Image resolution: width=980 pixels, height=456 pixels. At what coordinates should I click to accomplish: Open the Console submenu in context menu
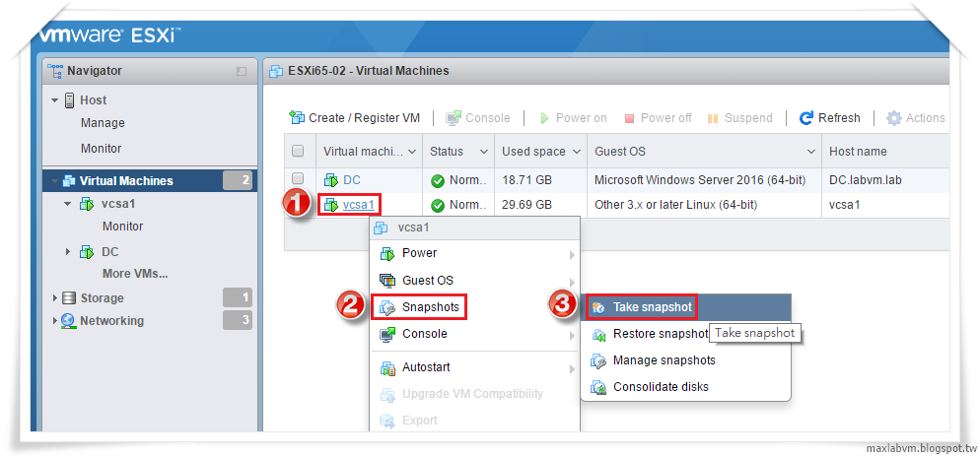pos(475,334)
